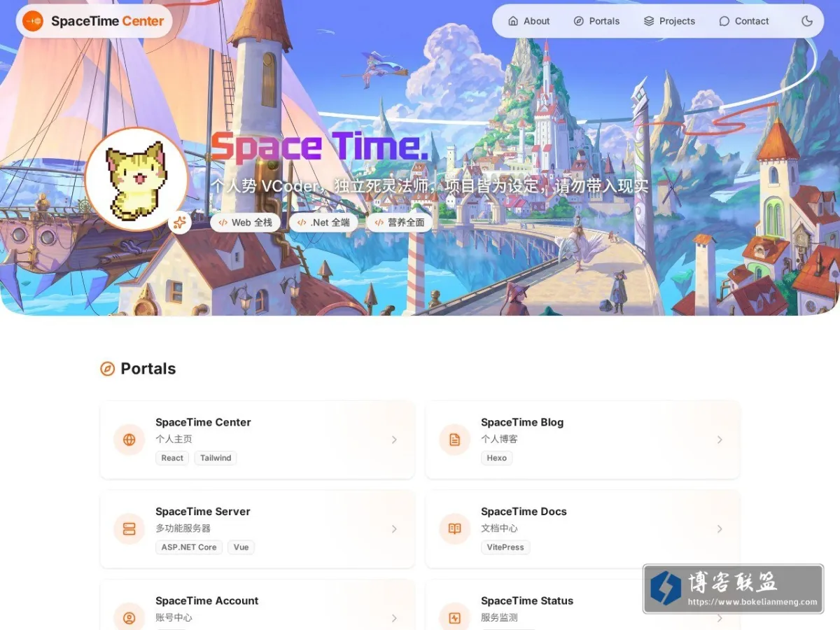Click the Tailwind tag
The image size is (840, 630).
click(216, 458)
